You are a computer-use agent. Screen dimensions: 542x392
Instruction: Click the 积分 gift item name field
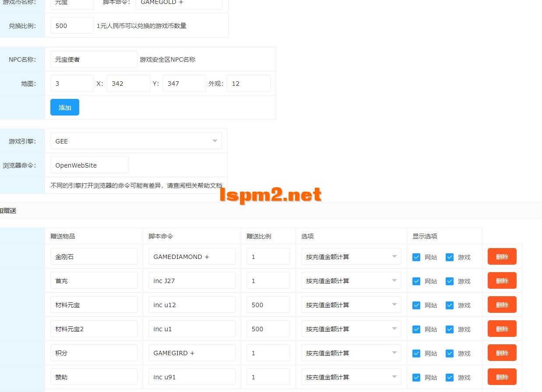pyautogui.click(x=94, y=353)
